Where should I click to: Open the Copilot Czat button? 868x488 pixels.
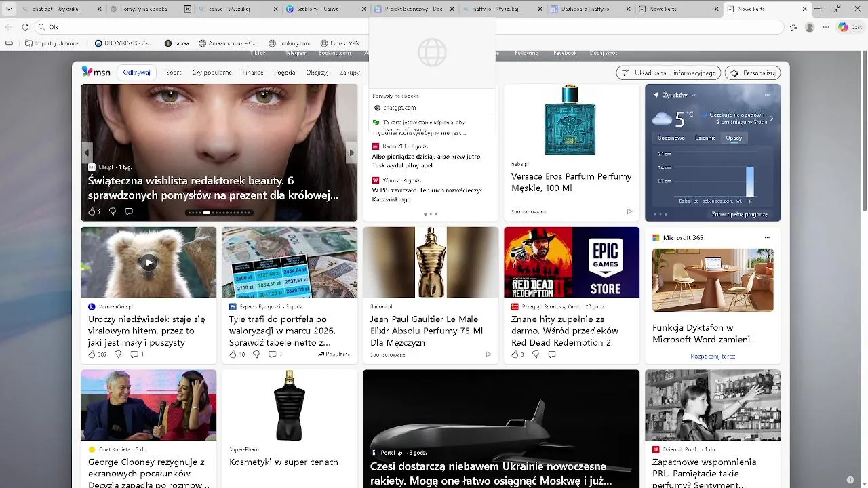click(x=850, y=27)
